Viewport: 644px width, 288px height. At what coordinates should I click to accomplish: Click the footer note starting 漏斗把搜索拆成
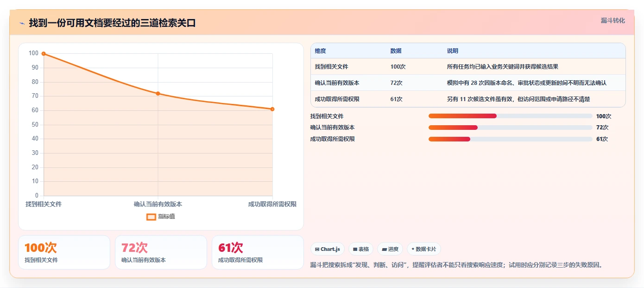coord(456,265)
